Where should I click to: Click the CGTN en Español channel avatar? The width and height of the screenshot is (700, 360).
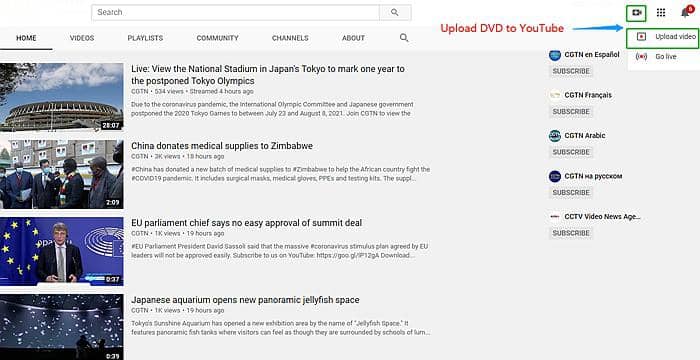555,55
